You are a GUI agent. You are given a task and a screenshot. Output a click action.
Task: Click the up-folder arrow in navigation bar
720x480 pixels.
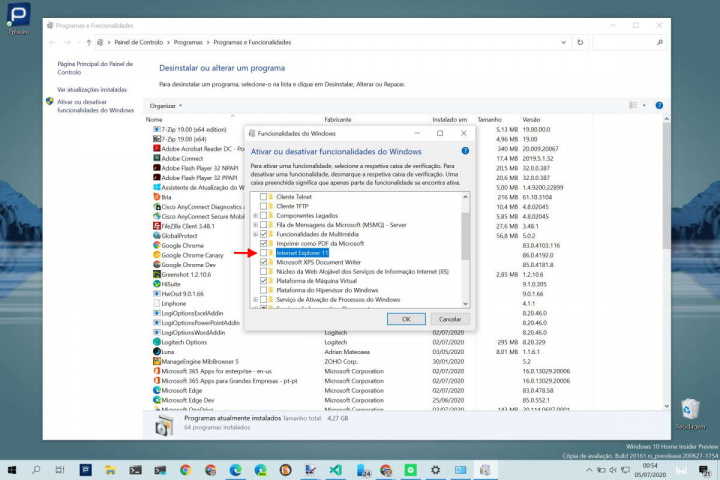point(89,43)
